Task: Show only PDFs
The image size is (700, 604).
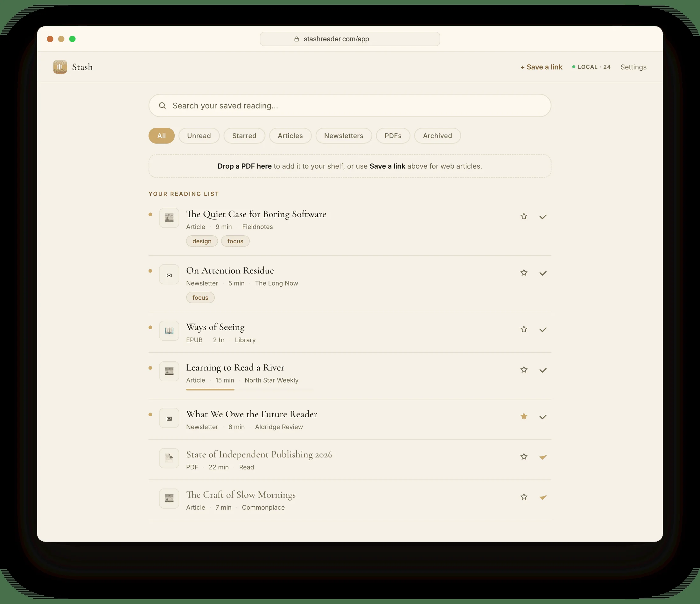Action: (393, 136)
